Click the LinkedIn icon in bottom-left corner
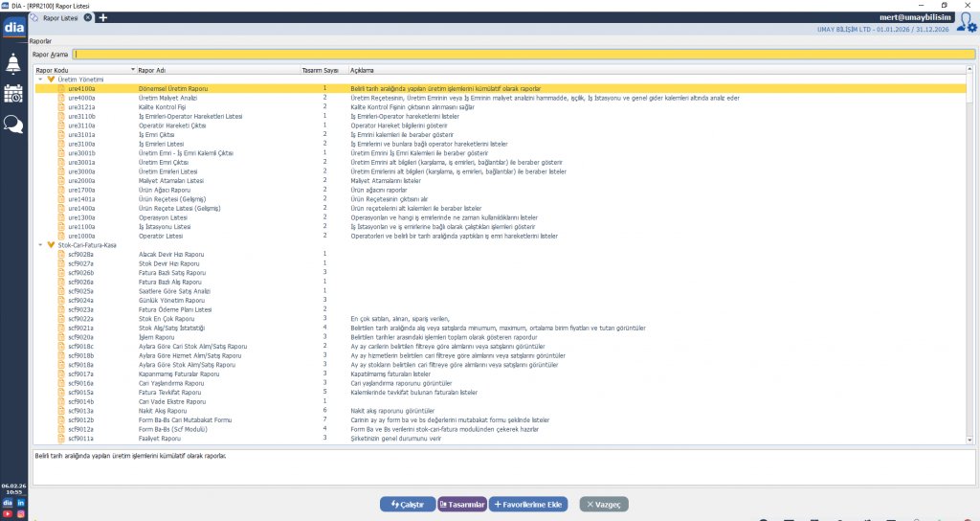Screen dimensions: 980x521 20,503
